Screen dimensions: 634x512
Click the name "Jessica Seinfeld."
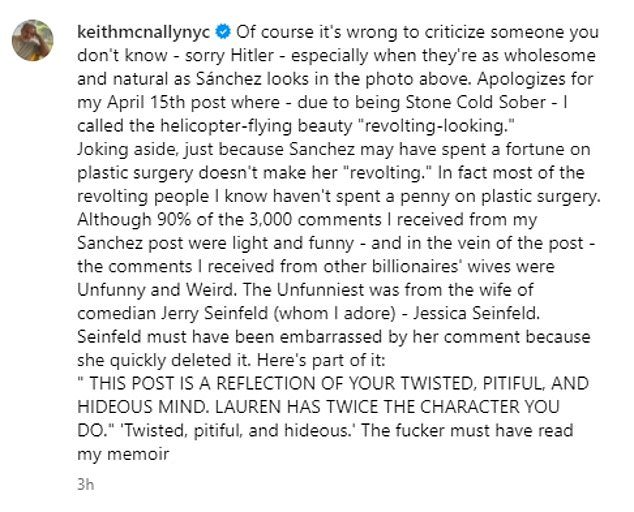(476, 313)
